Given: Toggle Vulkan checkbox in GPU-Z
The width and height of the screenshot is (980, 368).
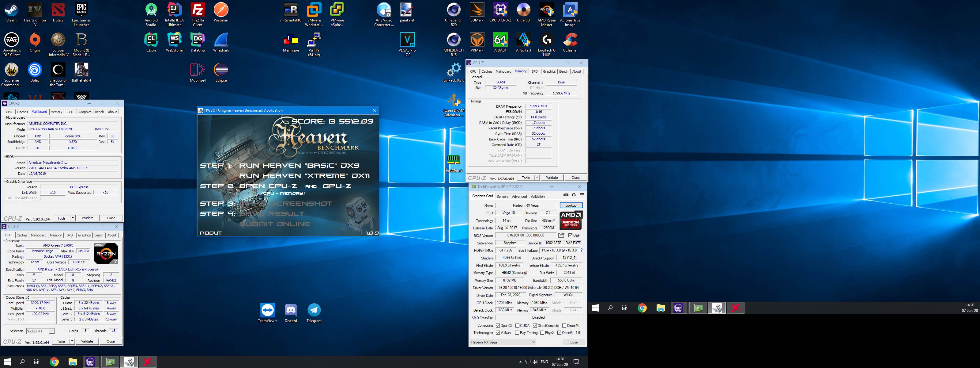Looking at the screenshot, I should click(x=498, y=333).
